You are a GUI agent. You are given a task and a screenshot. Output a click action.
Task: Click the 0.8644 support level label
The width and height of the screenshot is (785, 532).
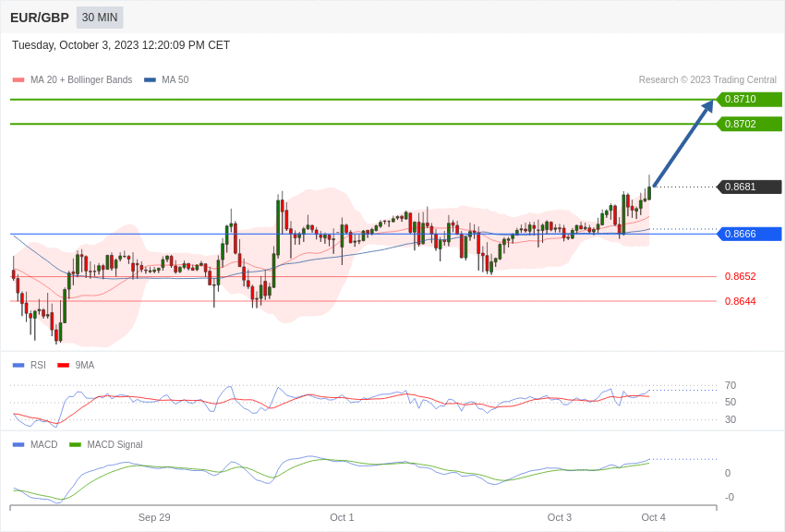741,301
